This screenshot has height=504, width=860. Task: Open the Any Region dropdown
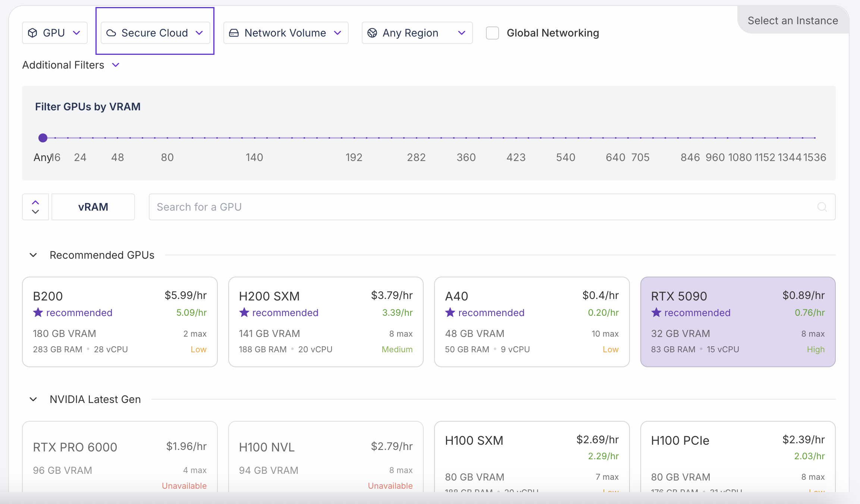[417, 33]
